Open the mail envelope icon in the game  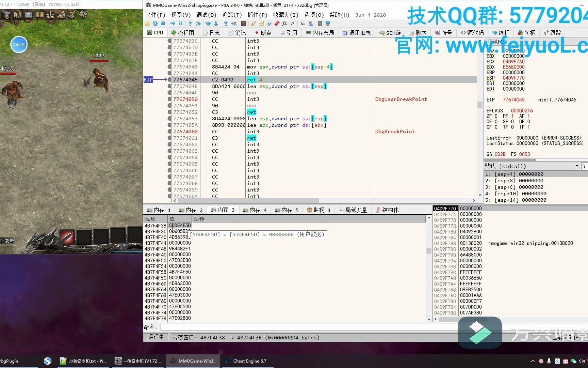(x=29, y=15)
